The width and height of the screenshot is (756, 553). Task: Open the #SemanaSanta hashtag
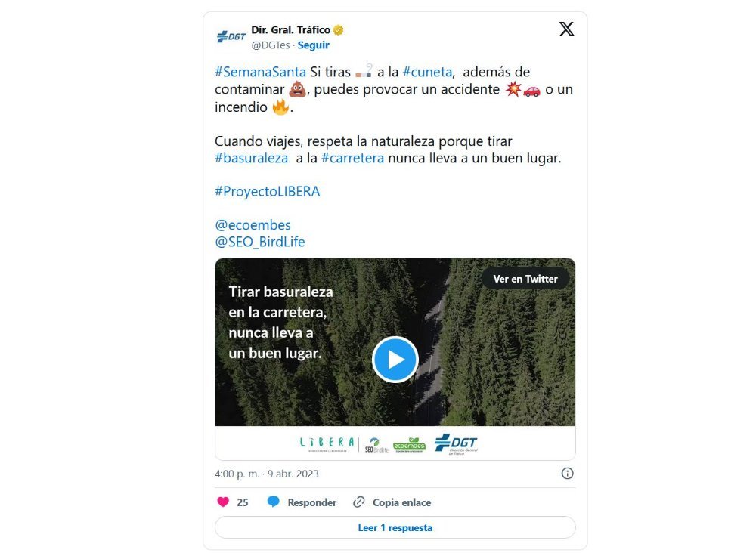click(x=260, y=72)
